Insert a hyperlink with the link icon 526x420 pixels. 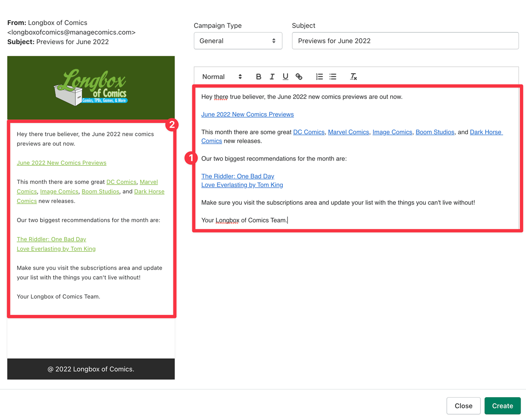(x=299, y=77)
